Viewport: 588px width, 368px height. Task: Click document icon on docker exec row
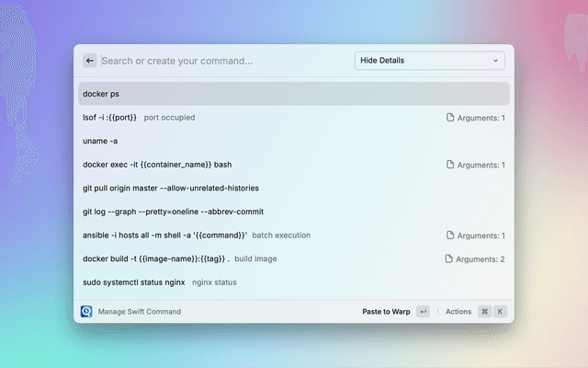pos(450,165)
